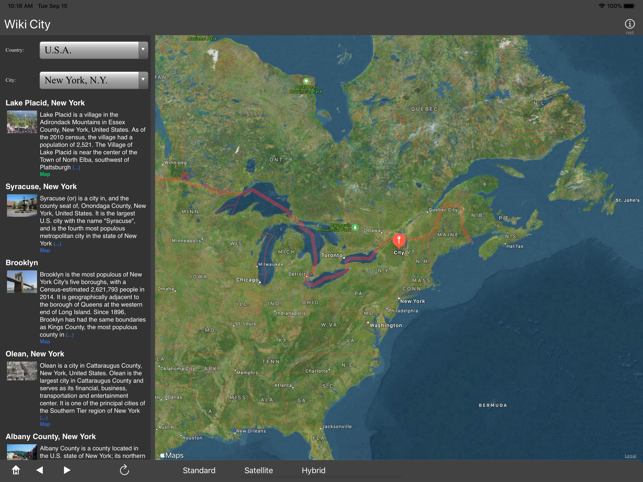Image resolution: width=643 pixels, height=482 pixels.
Task: Tap the red City pin on map
Action: pyautogui.click(x=399, y=241)
